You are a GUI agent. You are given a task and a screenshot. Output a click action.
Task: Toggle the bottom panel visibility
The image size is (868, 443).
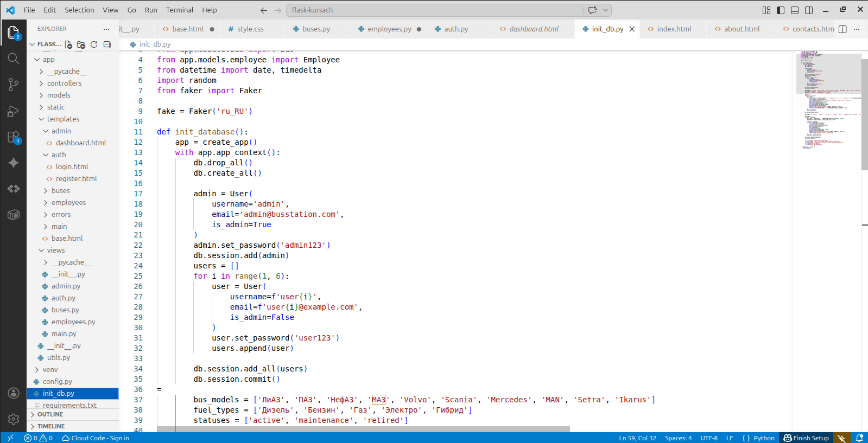pyautogui.click(x=795, y=10)
